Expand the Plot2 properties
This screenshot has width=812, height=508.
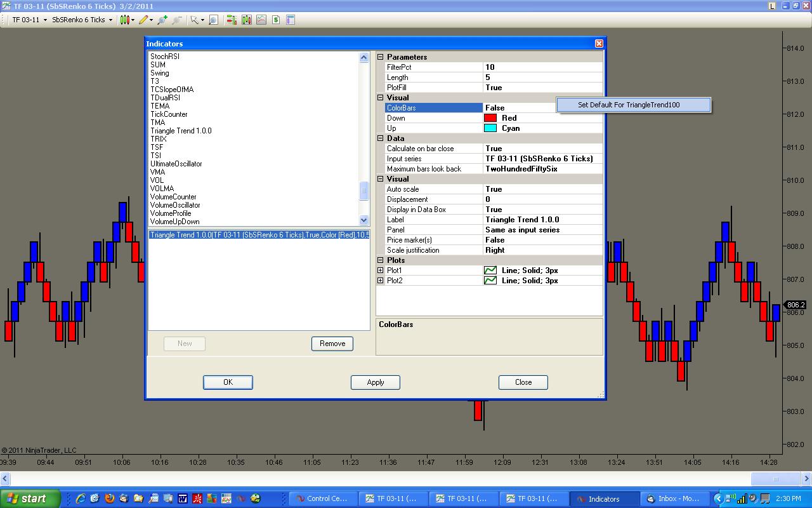381,281
